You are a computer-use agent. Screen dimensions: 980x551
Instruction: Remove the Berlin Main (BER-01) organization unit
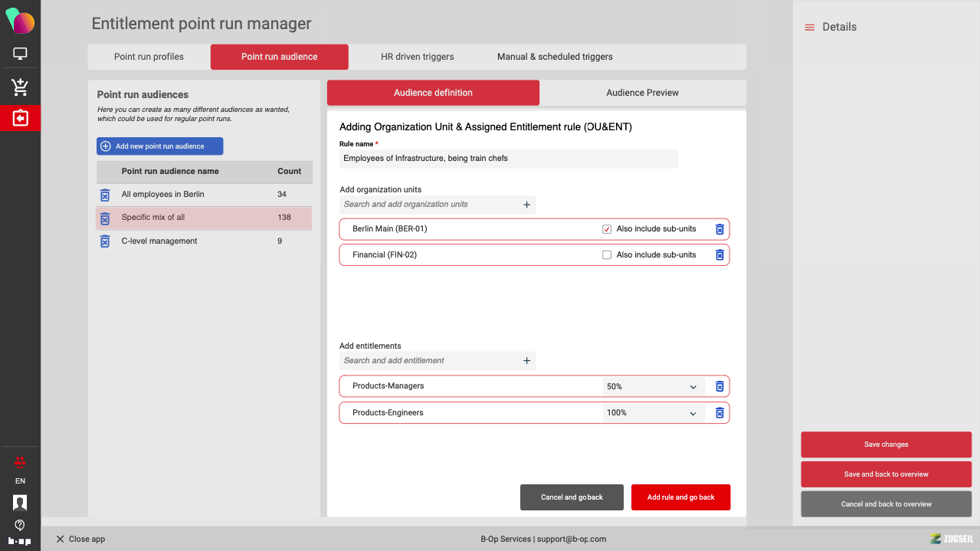(x=719, y=229)
